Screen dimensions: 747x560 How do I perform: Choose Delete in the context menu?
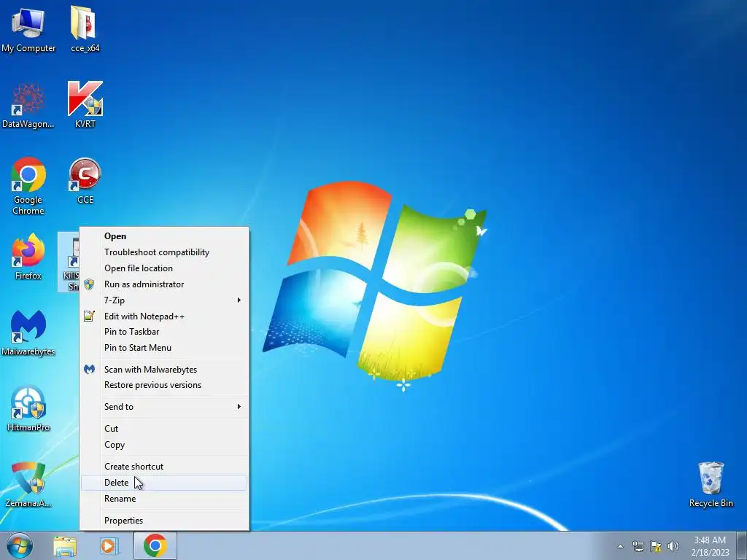tap(164, 483)
